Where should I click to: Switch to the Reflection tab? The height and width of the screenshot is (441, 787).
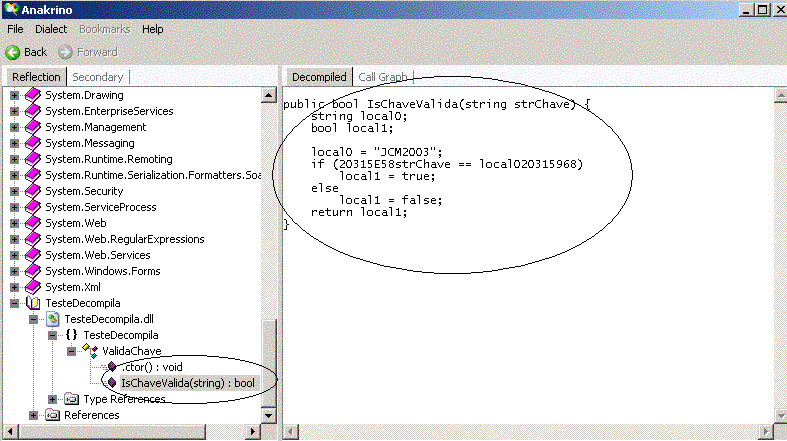(36, 77)
